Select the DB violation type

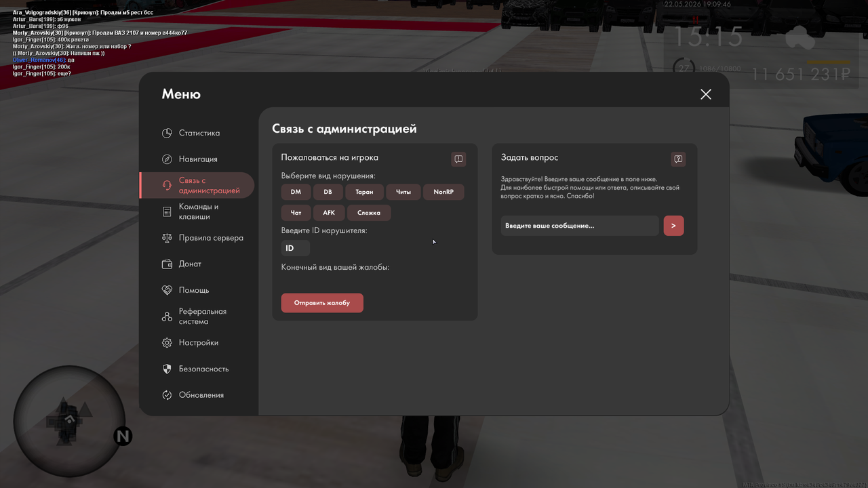click(328, 192)
